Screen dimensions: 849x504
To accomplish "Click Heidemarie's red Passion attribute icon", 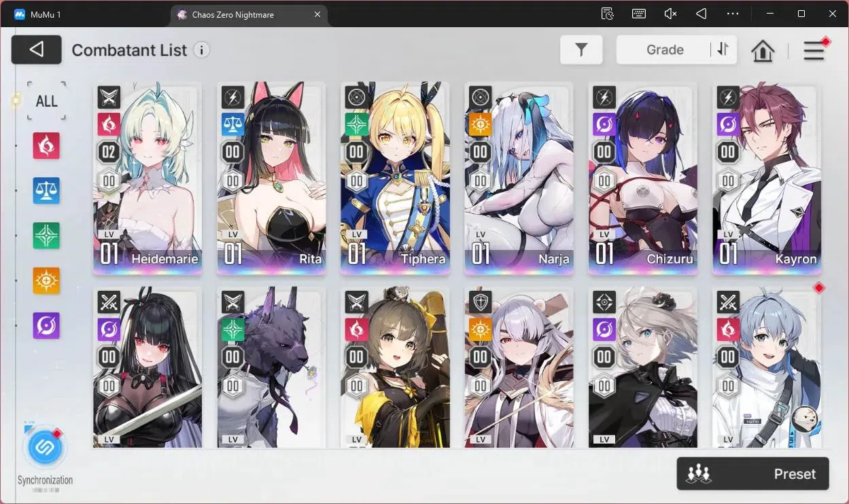I will pyautogui.click(x=109, y=124).
